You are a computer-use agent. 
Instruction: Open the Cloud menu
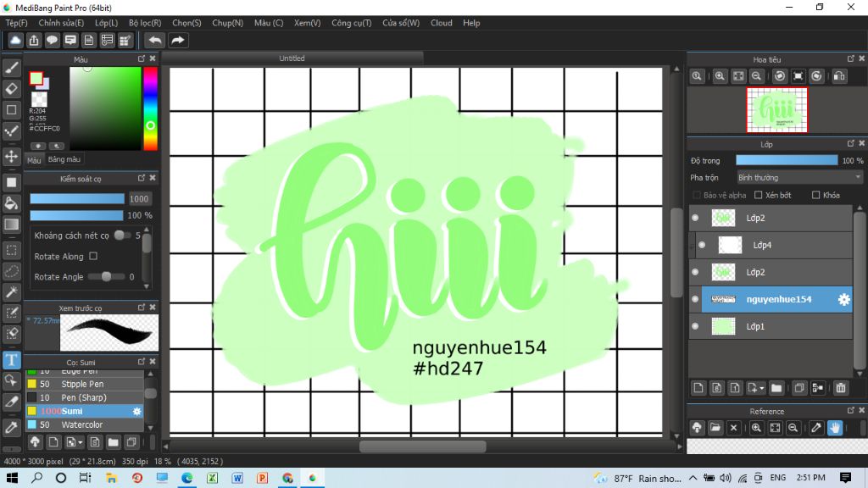[x=441, y=23]
